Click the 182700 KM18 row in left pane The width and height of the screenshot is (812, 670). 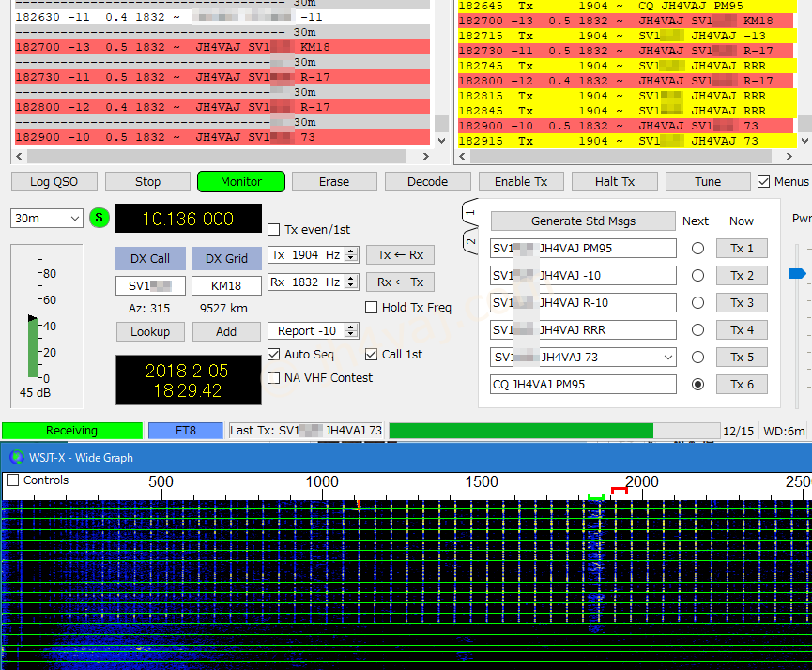[x=222, y=47]
